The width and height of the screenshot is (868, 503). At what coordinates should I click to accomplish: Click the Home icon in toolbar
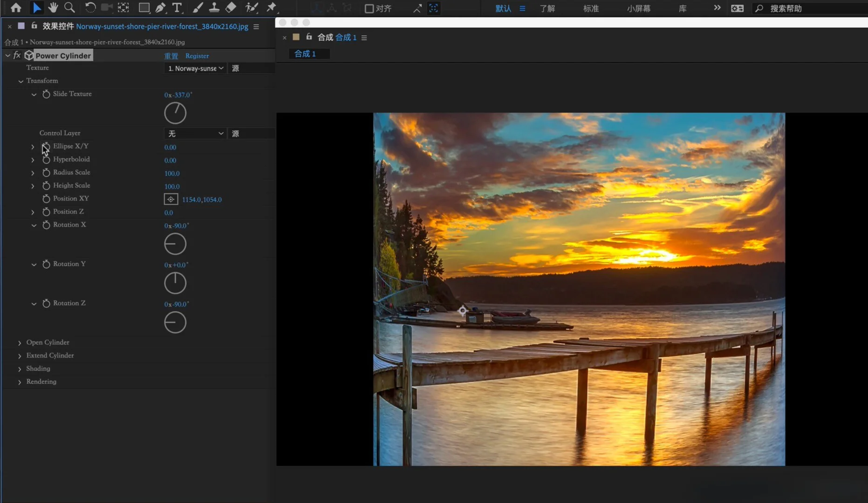(x=16, y=7)
